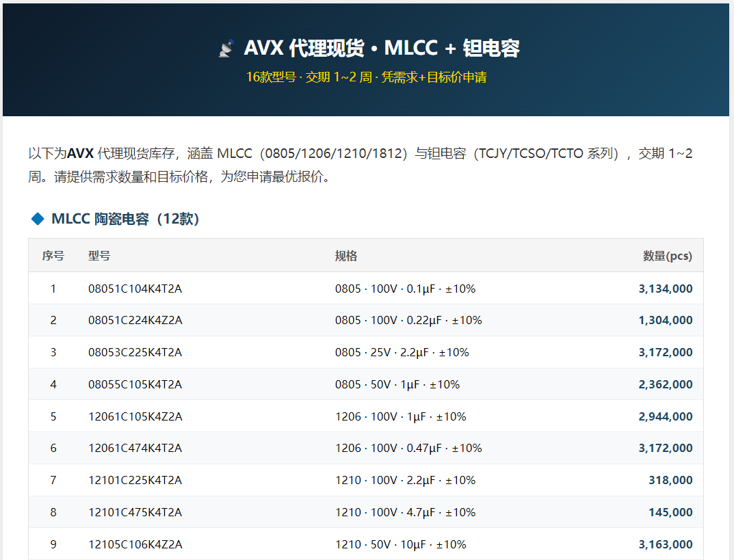Click row number 9 in 序号 column
Screen dimensions: 734x560
point(53,544)
